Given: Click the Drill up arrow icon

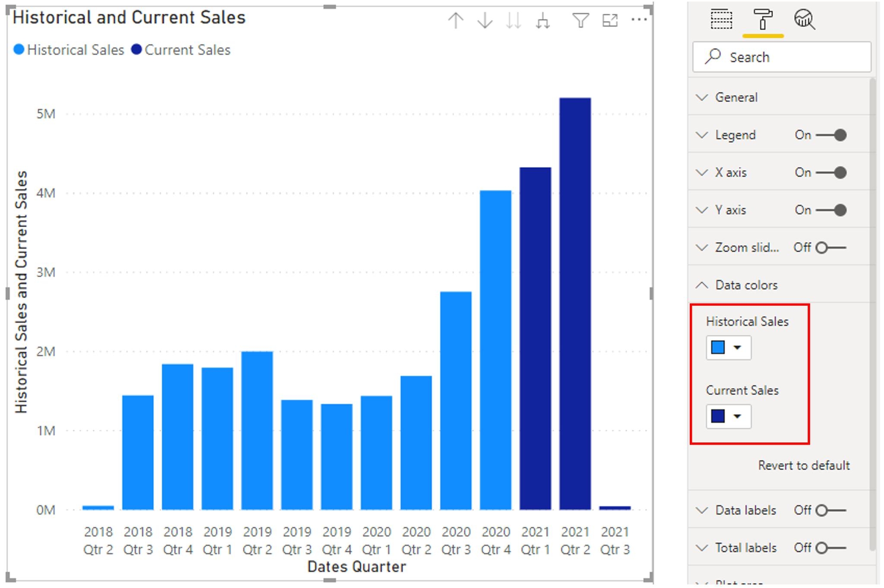Looking at the screenshot, I should (456, 20).
